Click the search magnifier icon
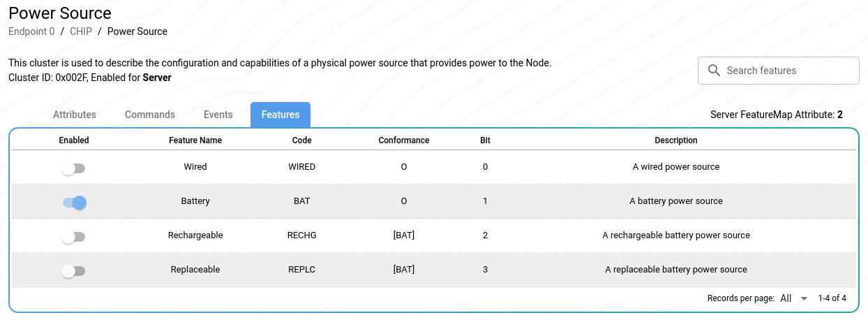 tap(714, 71)
